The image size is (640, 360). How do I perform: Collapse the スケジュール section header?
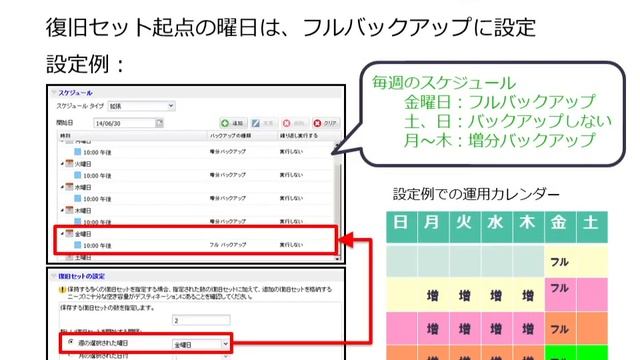[54, 93]
